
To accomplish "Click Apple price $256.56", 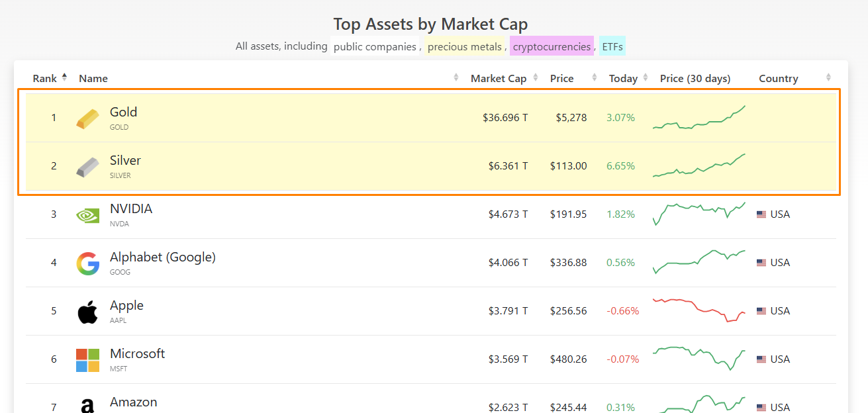I will pos(568,311).
